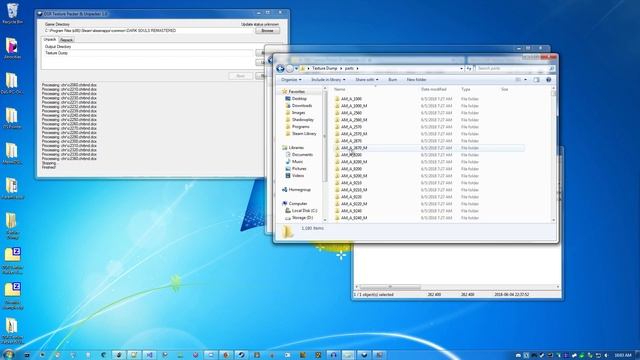Viewport: 640px width, 360px height.
Task: Select folder AM_A_9220_M
Action: point(354,204)
